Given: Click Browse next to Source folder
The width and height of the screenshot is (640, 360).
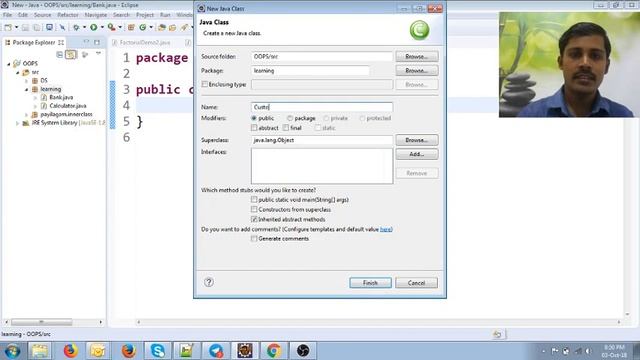Looking at the screenshot, I should point(417,56).
